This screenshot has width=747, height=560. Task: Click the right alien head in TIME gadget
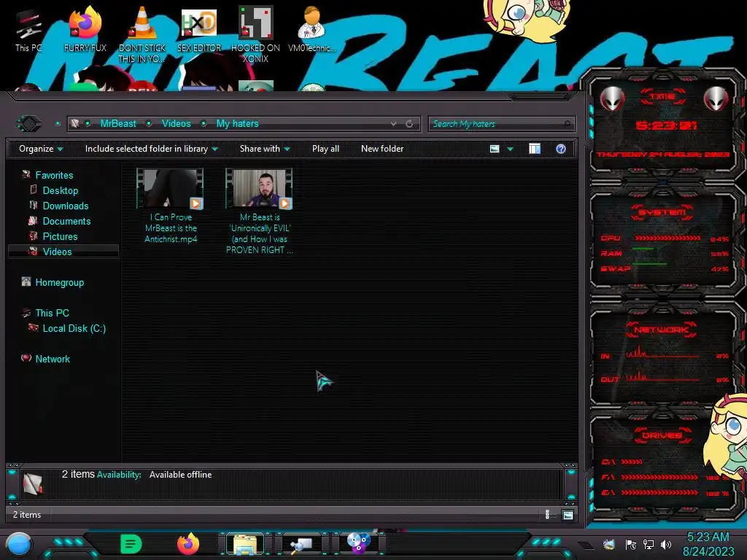point(716,99)
